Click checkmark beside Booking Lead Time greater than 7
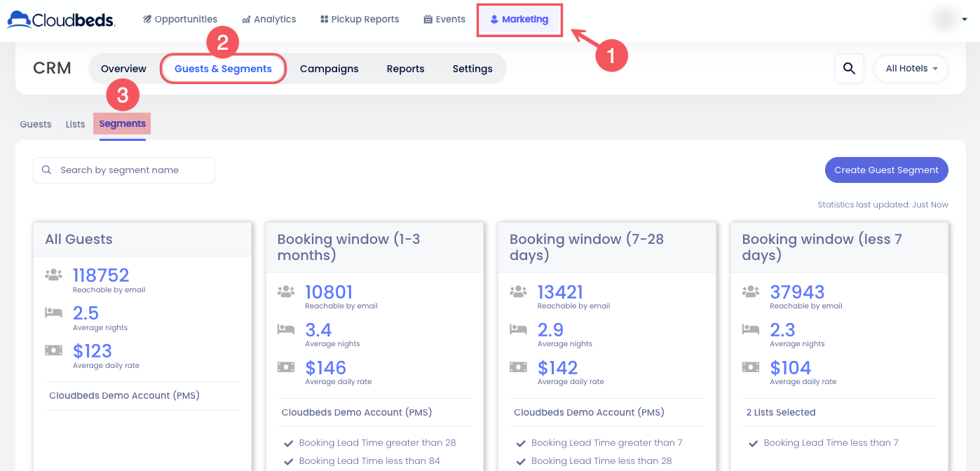 [521, 443]
